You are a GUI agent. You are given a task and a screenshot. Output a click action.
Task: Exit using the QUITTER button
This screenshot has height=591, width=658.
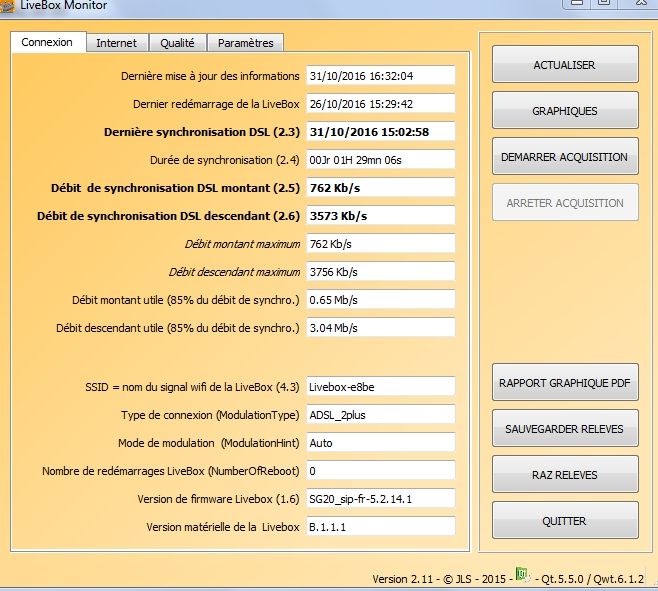565,521
